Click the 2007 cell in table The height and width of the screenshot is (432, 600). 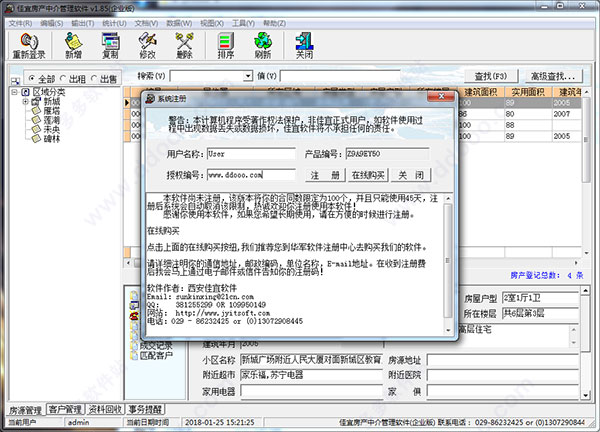[566, 114]
